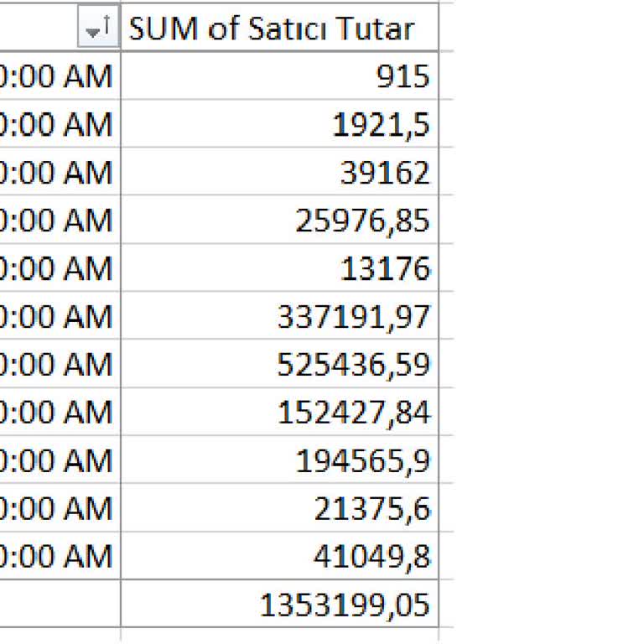Open the sort filter dropdown in header
644x644 pixels.
[x=98, y=30]
